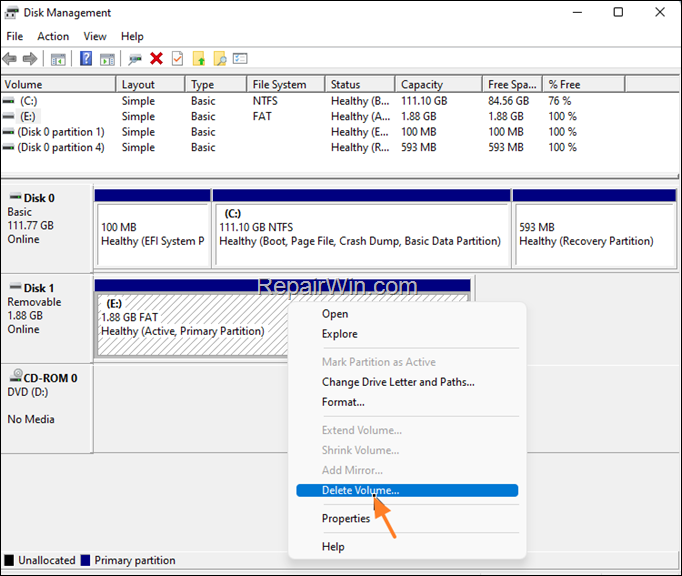Viewport: 682px width, 576px height.
Task: Click the Explore folder with magnifier icon
Action: point(220,58)
